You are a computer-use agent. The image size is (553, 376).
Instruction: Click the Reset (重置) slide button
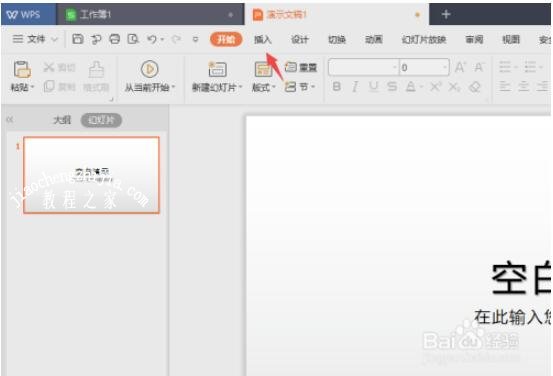pyautogui.click(x=301, y=67)
